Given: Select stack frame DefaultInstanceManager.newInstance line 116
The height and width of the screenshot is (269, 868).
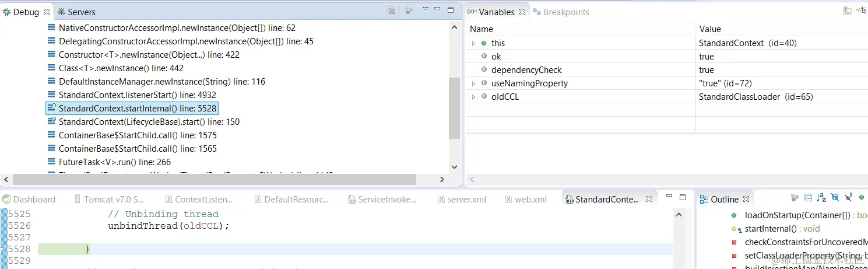Looking at the screenshot, I should 162,82.
